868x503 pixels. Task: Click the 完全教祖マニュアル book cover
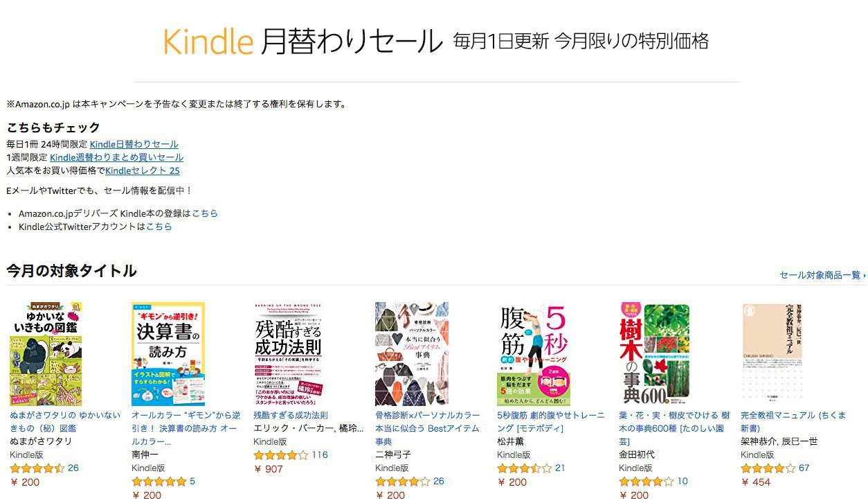[x=772, y=354]
